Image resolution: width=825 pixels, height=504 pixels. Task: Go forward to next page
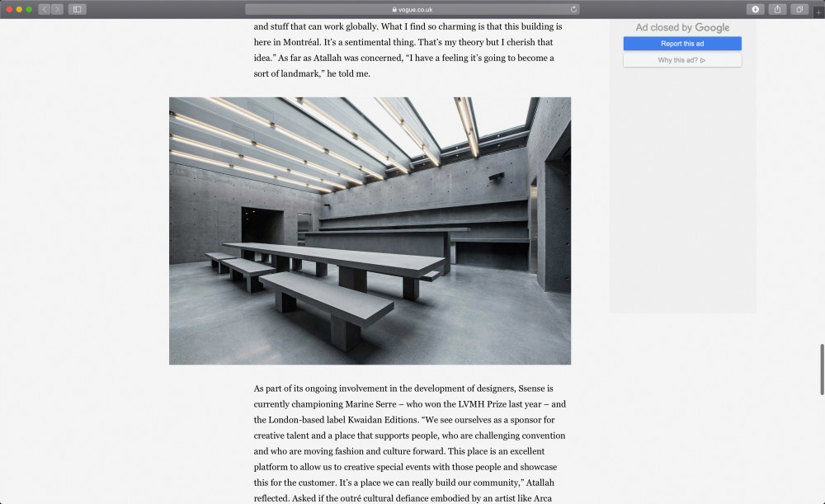(x=58, y=9)
